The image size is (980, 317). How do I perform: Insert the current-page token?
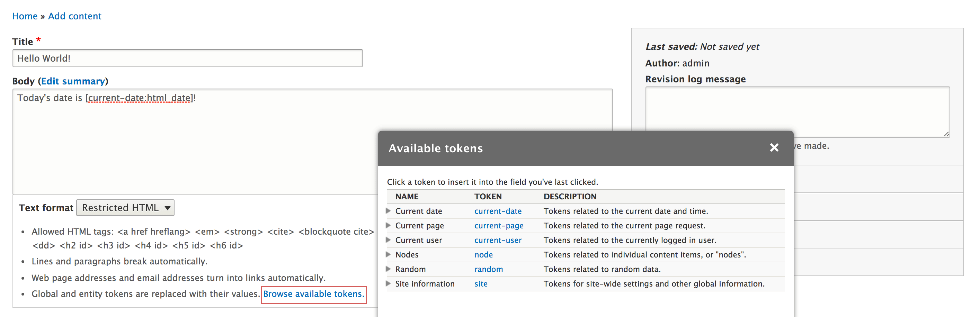[x=498, y=226]
